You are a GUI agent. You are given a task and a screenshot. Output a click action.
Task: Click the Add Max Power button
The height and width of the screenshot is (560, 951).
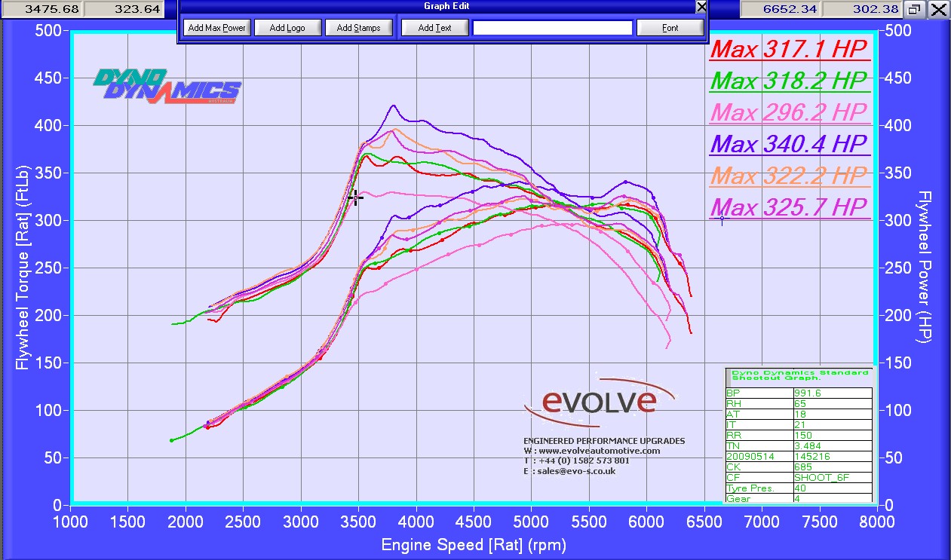pos(216,28)
